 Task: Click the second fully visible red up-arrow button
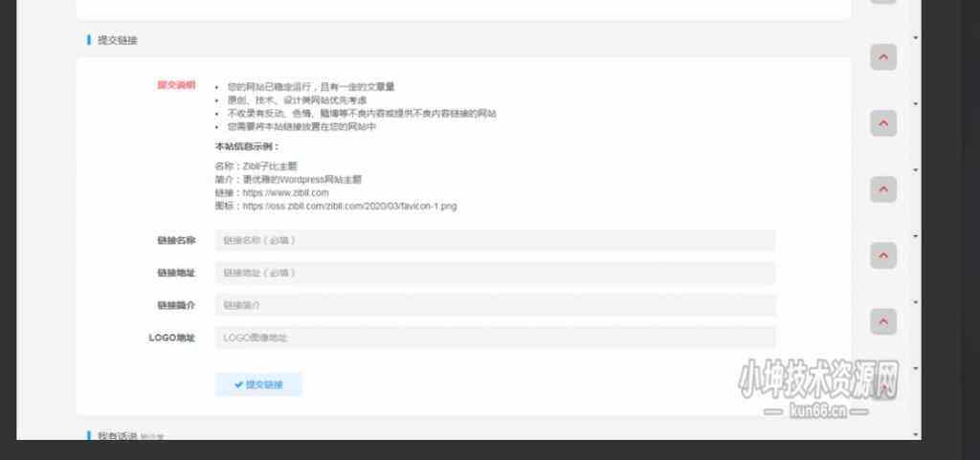[882, 123]
